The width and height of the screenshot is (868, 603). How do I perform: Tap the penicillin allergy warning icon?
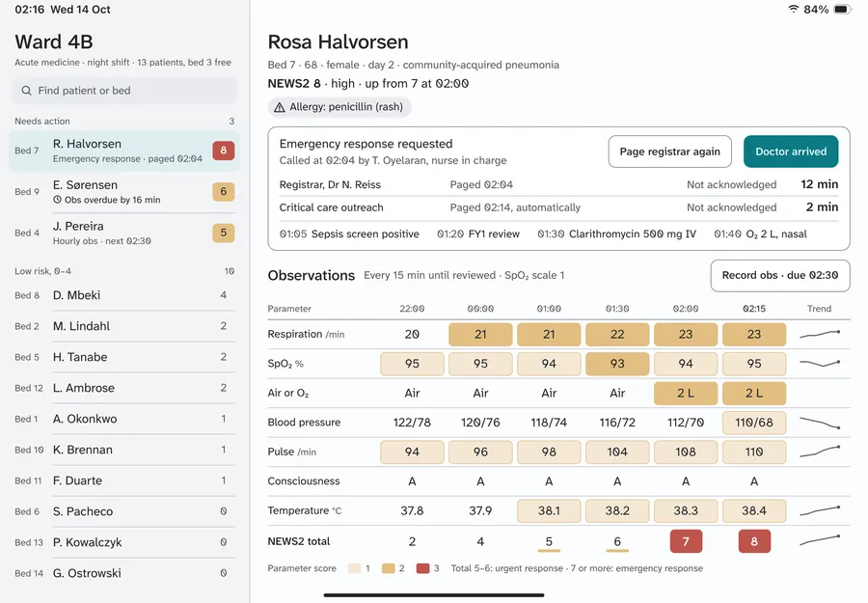pos(280,107)
